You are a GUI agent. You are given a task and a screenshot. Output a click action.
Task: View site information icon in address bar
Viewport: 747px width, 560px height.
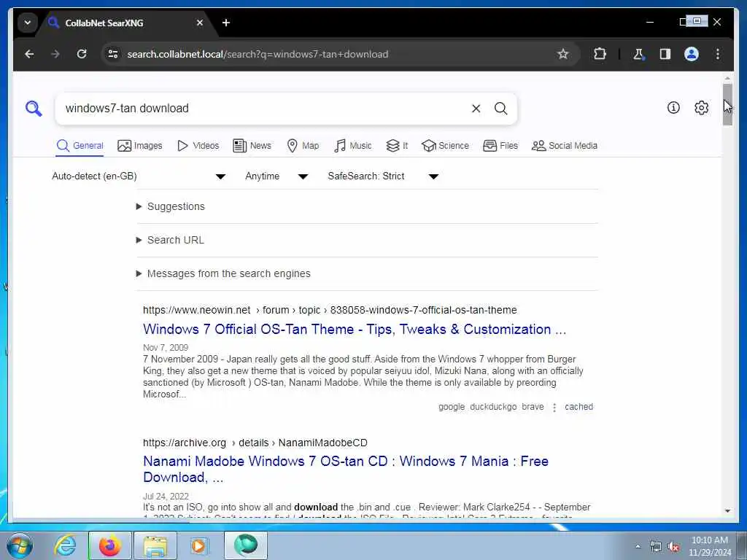pyautogui.click(x=113, y=54)
